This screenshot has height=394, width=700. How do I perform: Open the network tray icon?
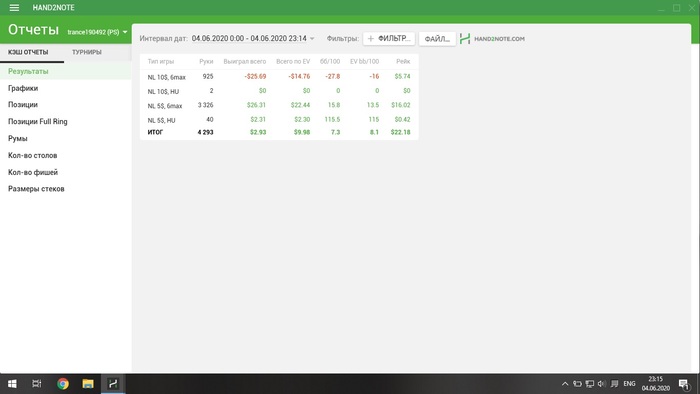click(x=590, y=384)
